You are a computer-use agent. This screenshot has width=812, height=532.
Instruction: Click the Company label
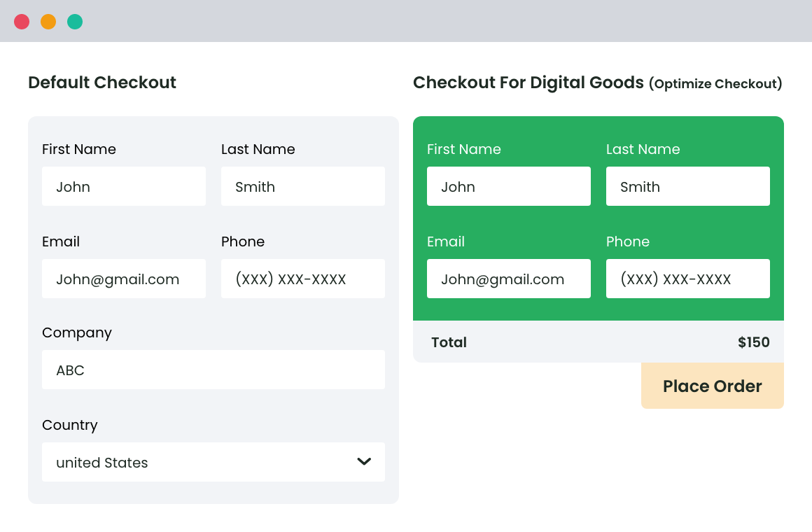point(76,333)
